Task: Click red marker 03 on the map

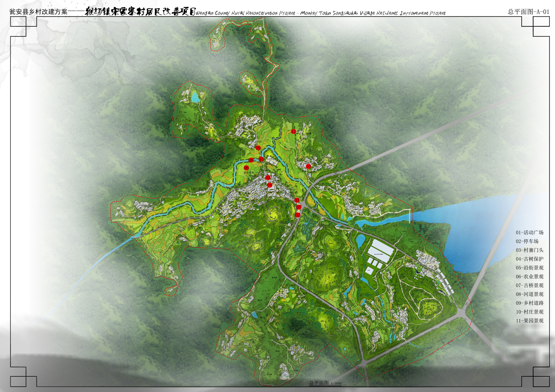Action: tap(297, 200)
